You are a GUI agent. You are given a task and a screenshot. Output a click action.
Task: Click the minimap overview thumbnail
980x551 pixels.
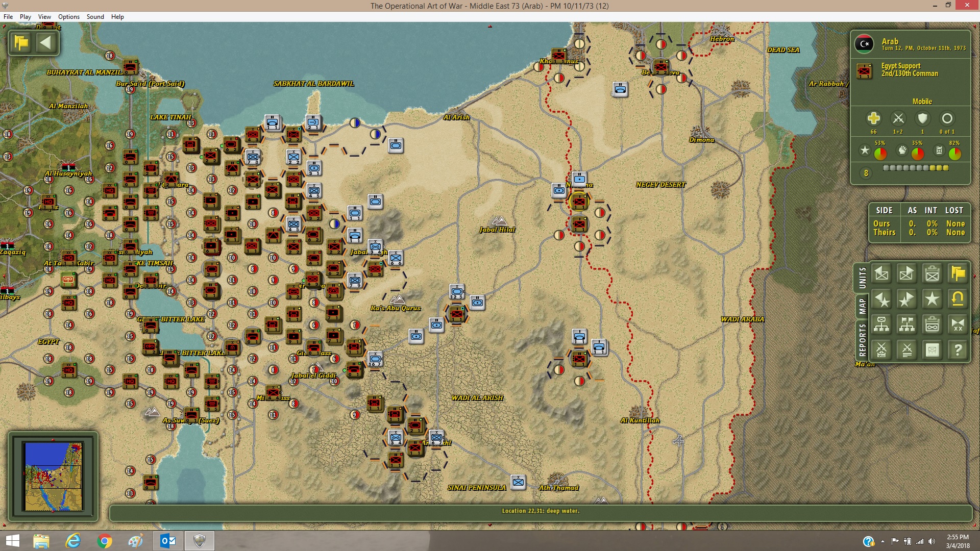click(x=53, y=477)
